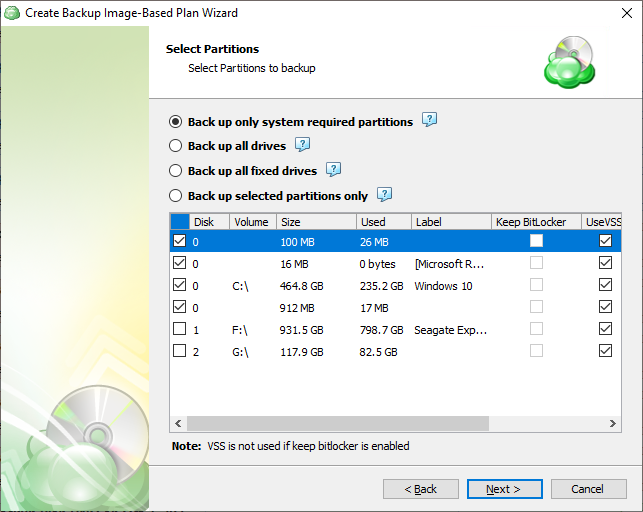Select Back up only system required partitions
Viewport: 643px width, 512px height.
point(176,122)
